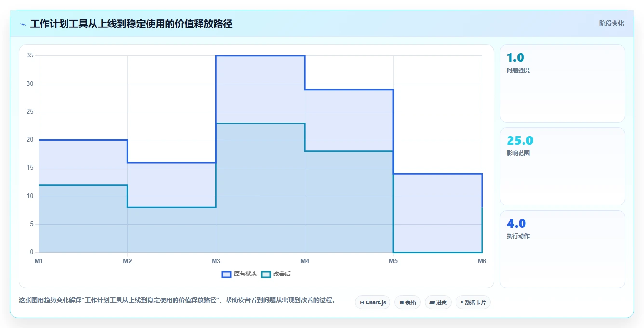Click the icon inside the 进度 tag
644x328 pixels.
[432, 303]
